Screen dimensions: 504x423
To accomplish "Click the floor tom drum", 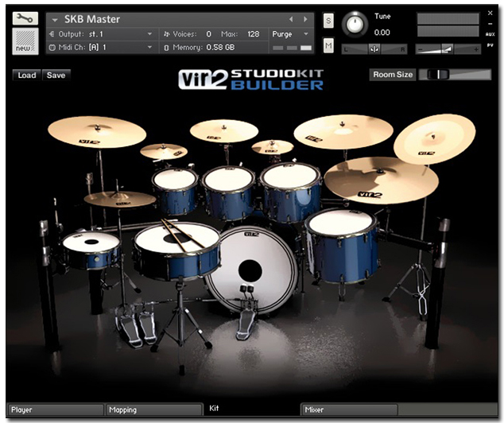I will pyautogui.click(x=343, y=246).
